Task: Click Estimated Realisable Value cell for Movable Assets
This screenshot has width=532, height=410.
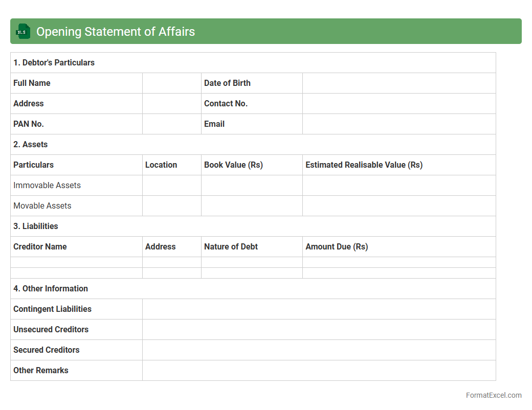Action: [x=398, y=206]
